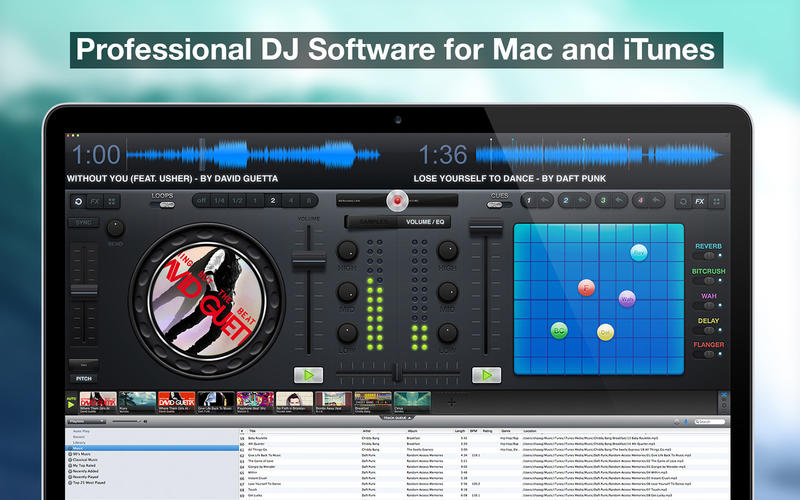
Task: Toggle the LOOPS switch
Action: (163, 205)
